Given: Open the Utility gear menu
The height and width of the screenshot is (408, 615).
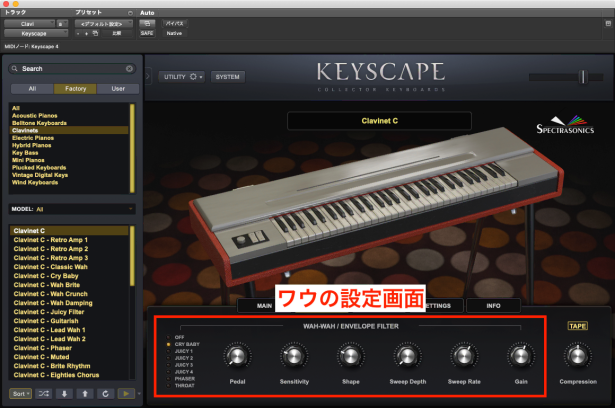Looking at the screenshot, I should coord(183,77).
